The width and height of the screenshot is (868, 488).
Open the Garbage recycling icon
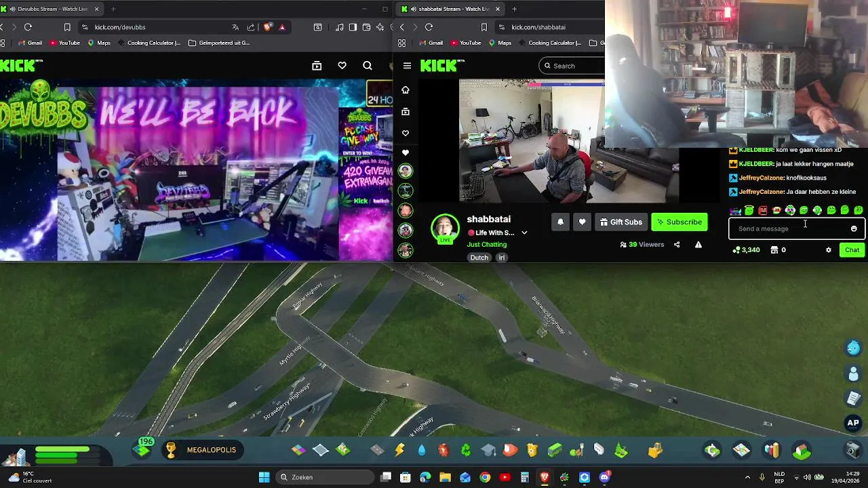466,450
